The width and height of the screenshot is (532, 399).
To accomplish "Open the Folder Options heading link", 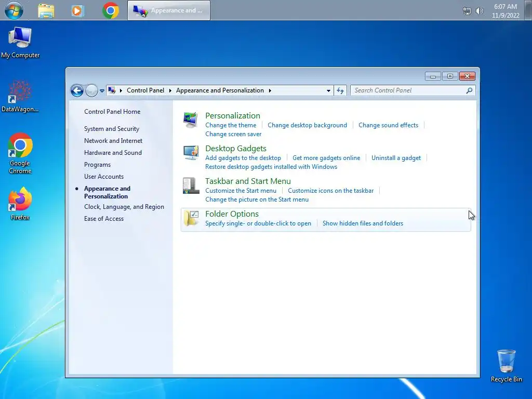I will coord(232,214).
